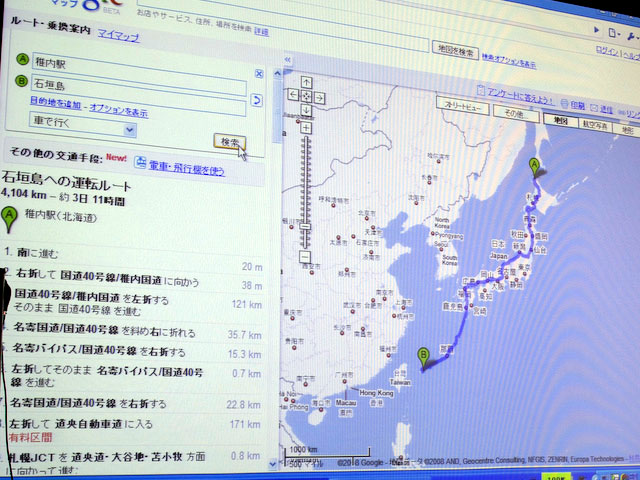The width and height of the screenshot is (640, 480).
Task: Click the Pyongyang label on the map
Action: tap(449, 236)
